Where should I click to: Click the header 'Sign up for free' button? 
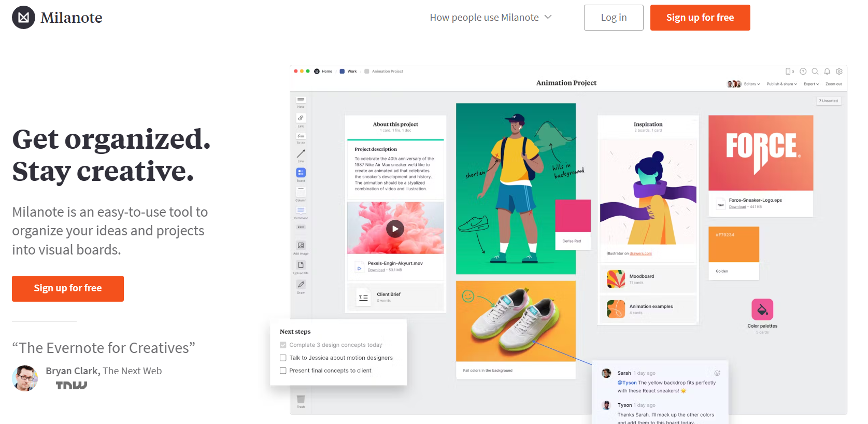click(700, 18)
